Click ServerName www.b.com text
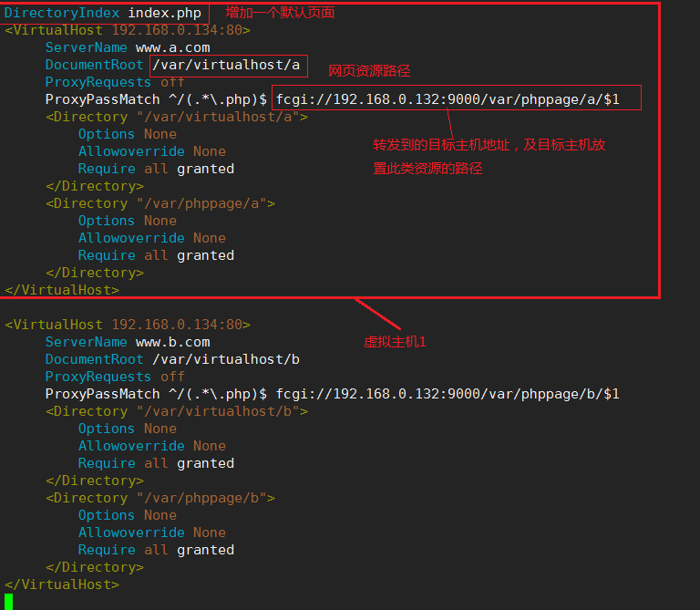The image size is (700, 610). 128,342
